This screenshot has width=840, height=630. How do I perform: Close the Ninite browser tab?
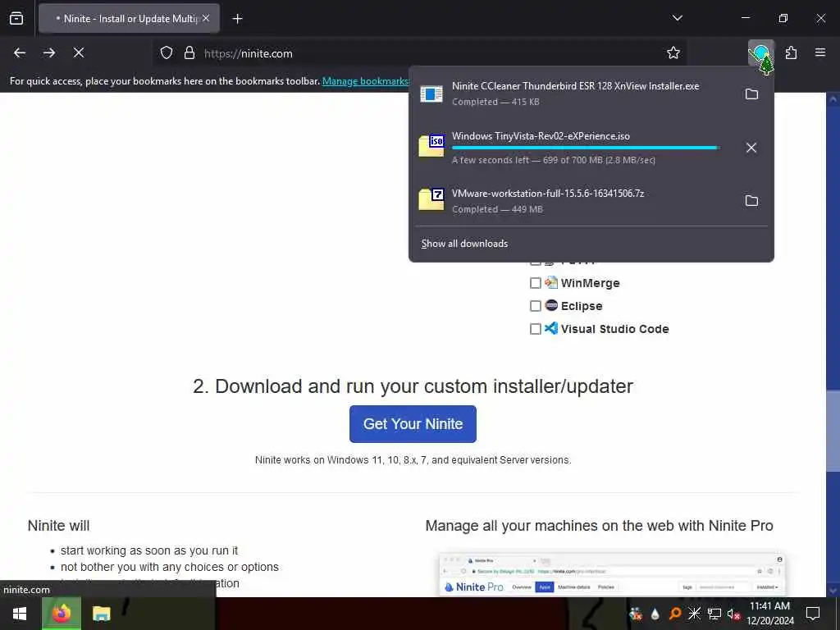tap(206, 18)
